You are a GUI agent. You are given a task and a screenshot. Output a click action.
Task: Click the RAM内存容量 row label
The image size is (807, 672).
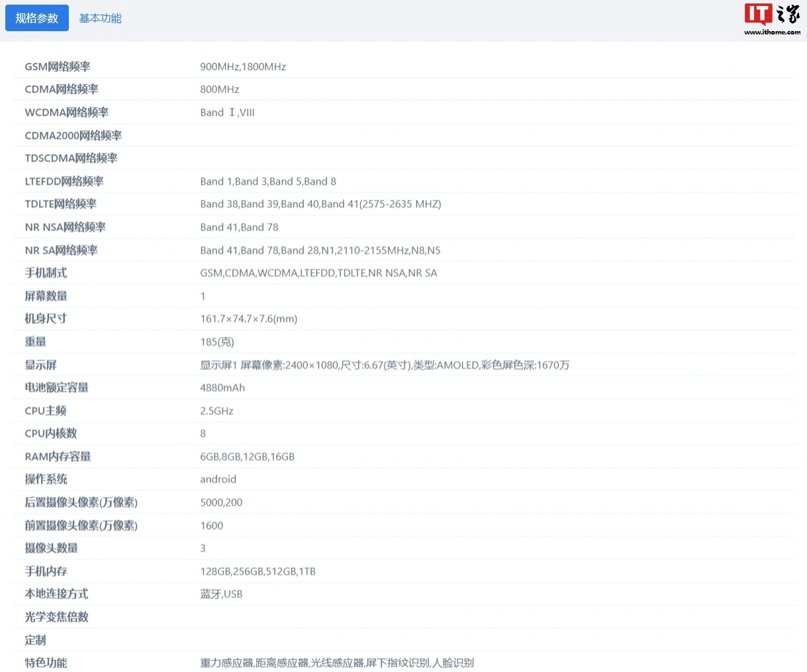[x=58, y=457]
